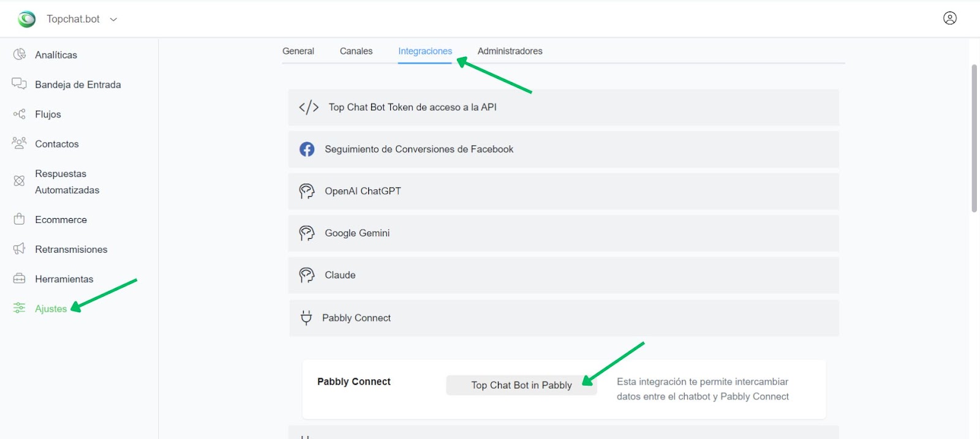Image resolution: width=980 pixels, height=439 pixels.
Task: Open Herramientas from the sidebar
Action: pos(64,279)
